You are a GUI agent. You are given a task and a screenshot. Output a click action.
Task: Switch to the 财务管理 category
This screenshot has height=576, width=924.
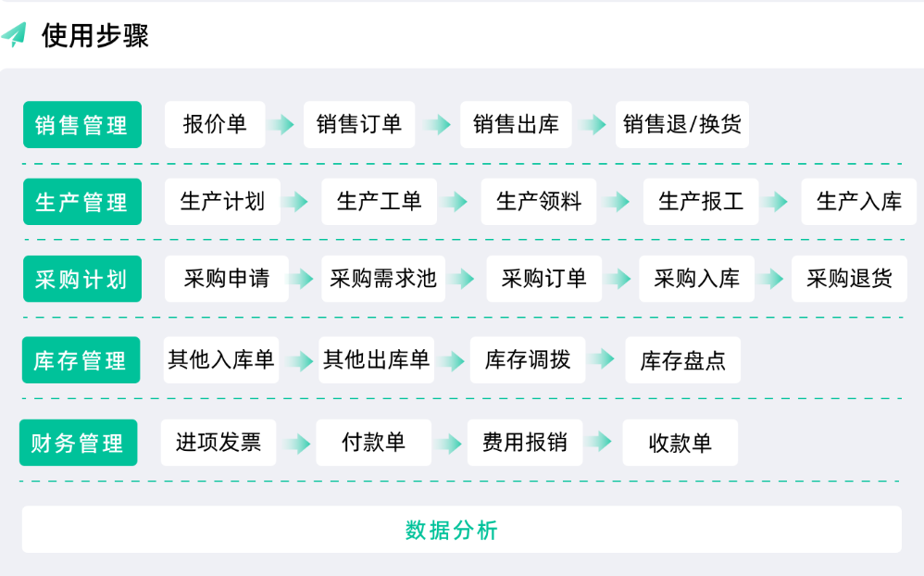(78, 443)
